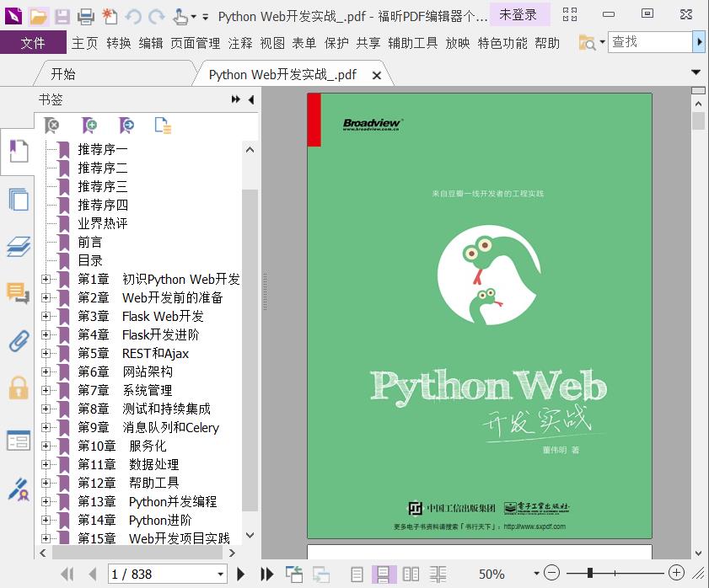Select the 推荐序一 bookmark
This screenshot has width=709, height=588.
coord(103,149)
